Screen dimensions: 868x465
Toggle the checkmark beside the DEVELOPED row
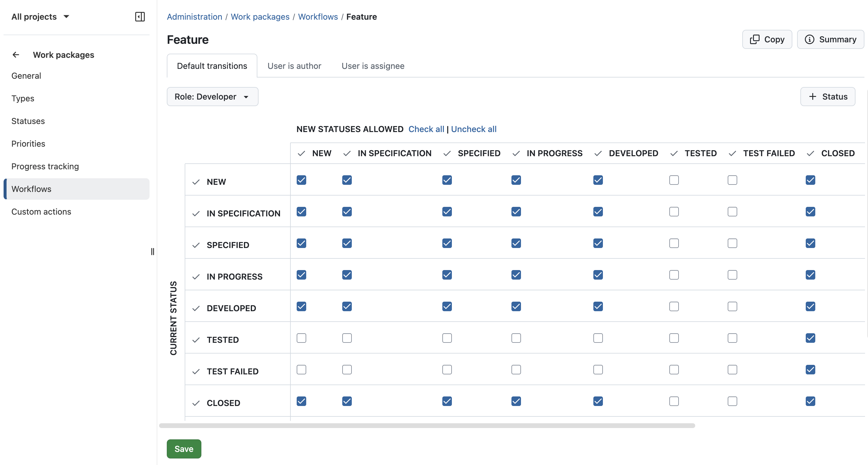point(196,308)
